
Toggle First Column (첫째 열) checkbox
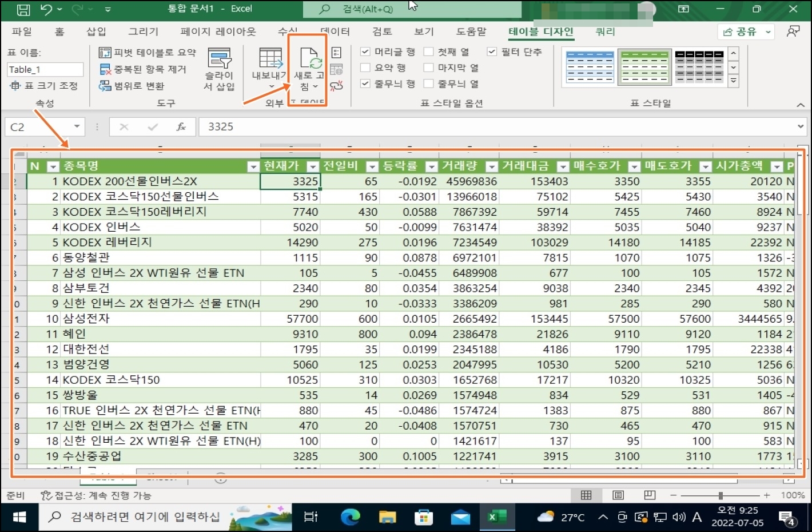click(428, 51)
